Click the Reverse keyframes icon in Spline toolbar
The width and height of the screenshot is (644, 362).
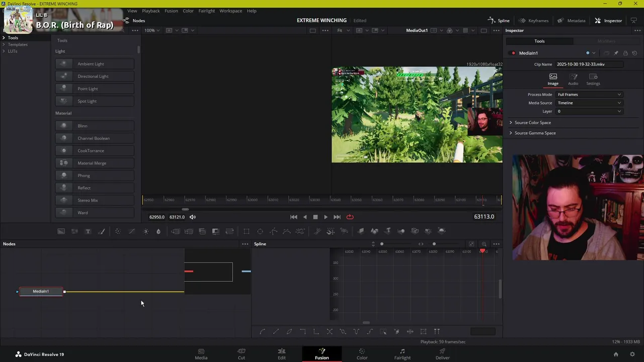330,331
